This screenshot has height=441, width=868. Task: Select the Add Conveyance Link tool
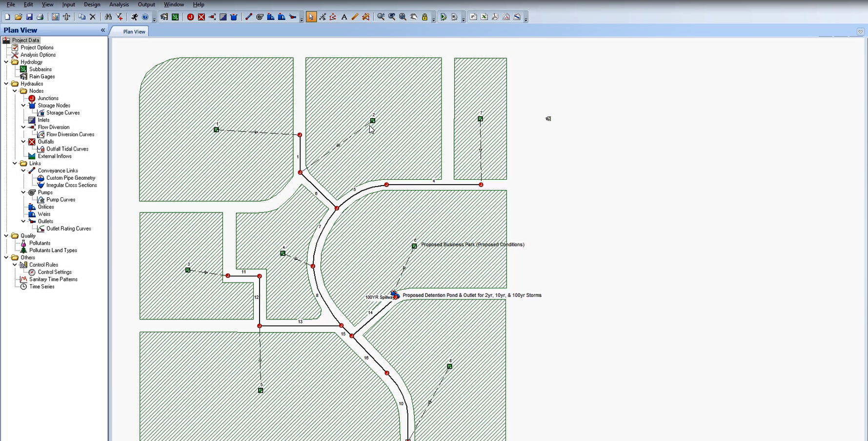point(248,17)
